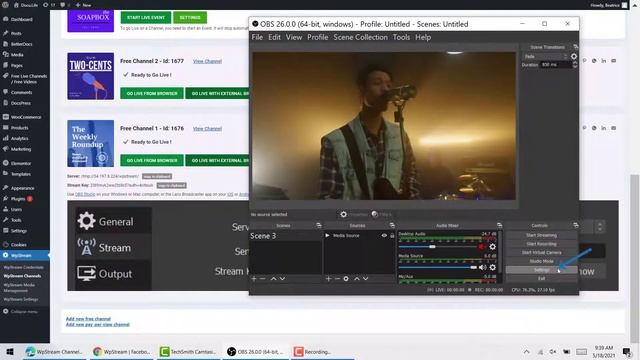Collapse the WordPress admin menu
Viewport: 640px width, 360px height.
[21, 311]
